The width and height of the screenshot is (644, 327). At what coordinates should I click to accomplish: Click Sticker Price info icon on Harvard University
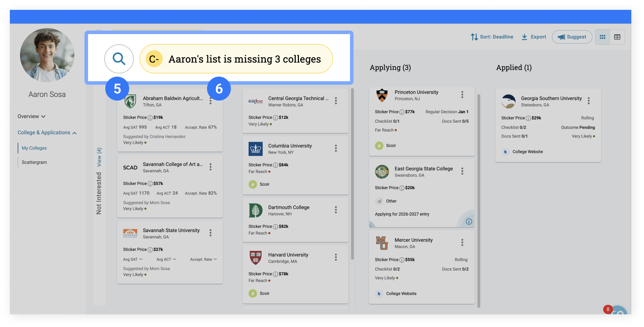point(275,274)
